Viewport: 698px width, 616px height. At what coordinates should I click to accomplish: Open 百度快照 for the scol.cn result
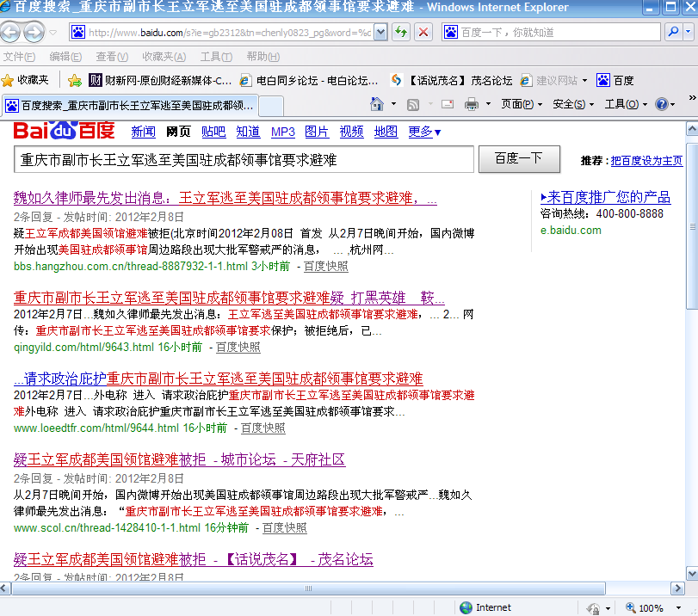(284, 527)
